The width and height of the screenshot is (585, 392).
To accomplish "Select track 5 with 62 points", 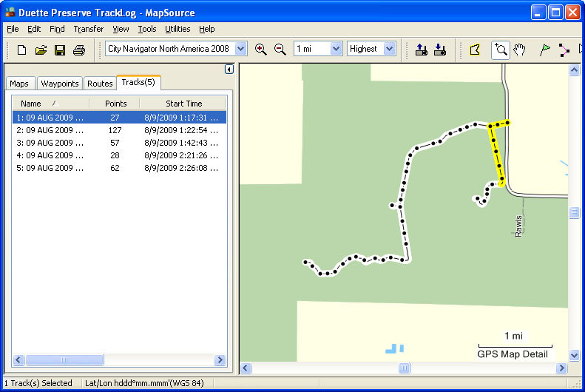I will (x=119, y=168).
